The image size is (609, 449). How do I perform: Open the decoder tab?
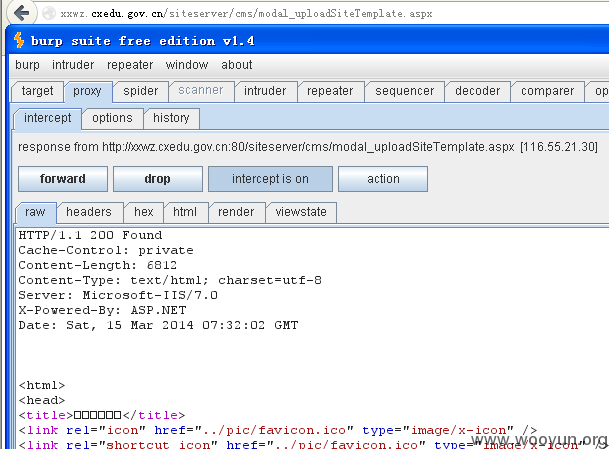tap(477, 91)
